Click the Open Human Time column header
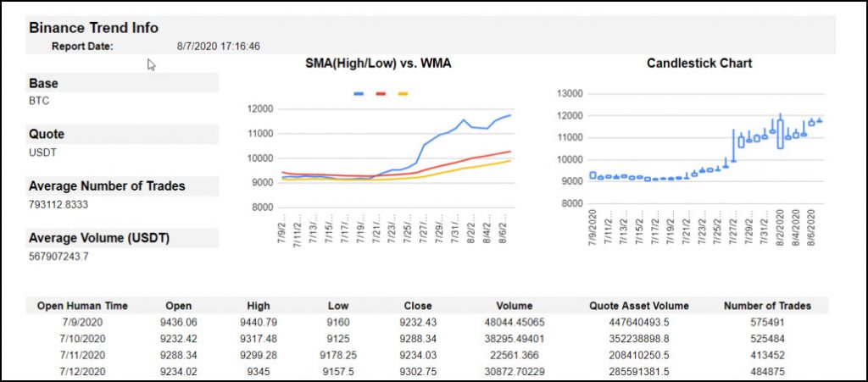This screenshot has height=382, width=868. (x=82, y=306)
